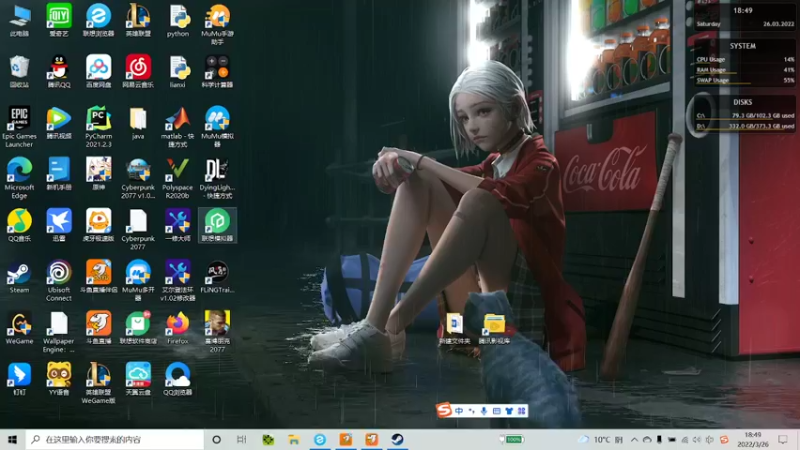Switch Sogou Chinese/English input mode

(x=459, y=411)
